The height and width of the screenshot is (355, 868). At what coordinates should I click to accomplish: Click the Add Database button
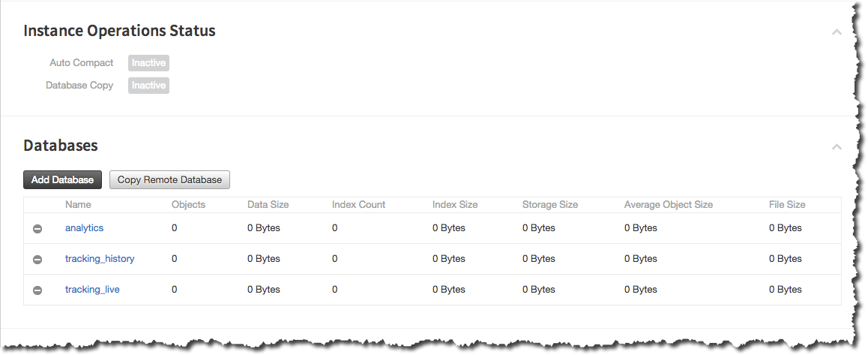(62, 180)
